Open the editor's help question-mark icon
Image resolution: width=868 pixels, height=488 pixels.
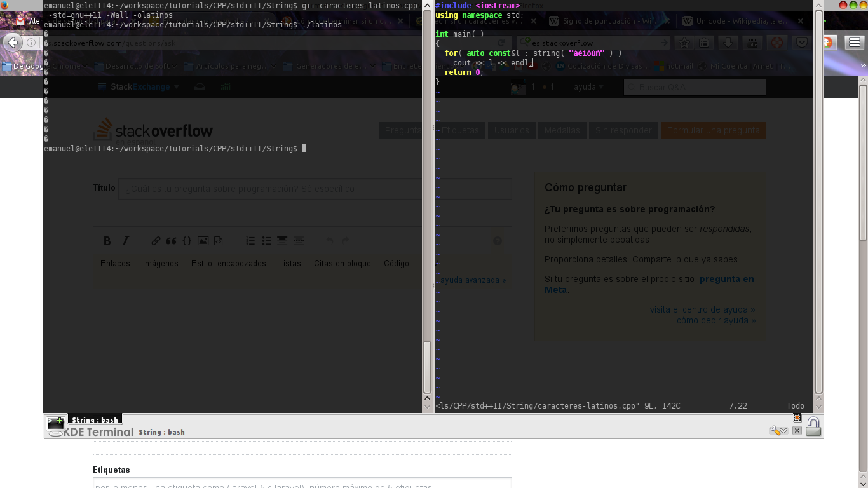coord(498,241)
